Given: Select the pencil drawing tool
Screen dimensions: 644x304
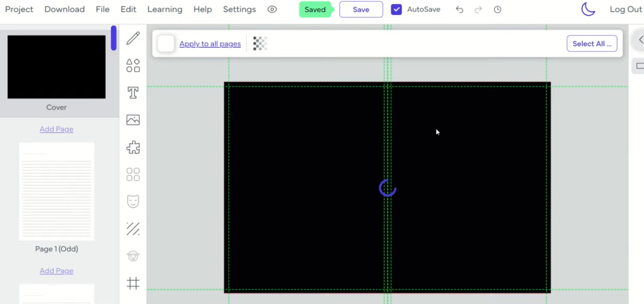Looking at the screenshot, I should pos(133,38).
